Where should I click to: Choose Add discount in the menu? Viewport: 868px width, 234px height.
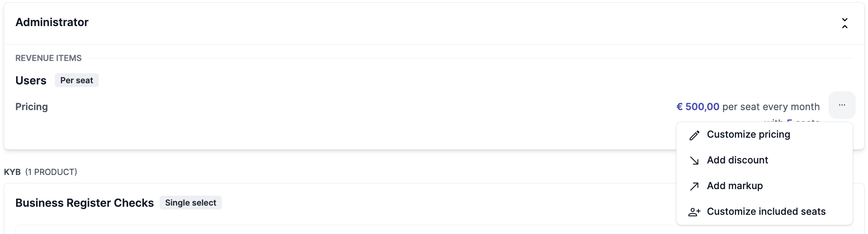point(737,160)
